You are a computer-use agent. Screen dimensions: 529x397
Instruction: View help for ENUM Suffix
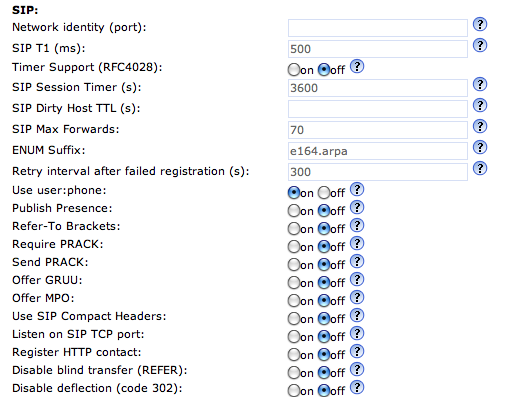[x=480, y=147]
